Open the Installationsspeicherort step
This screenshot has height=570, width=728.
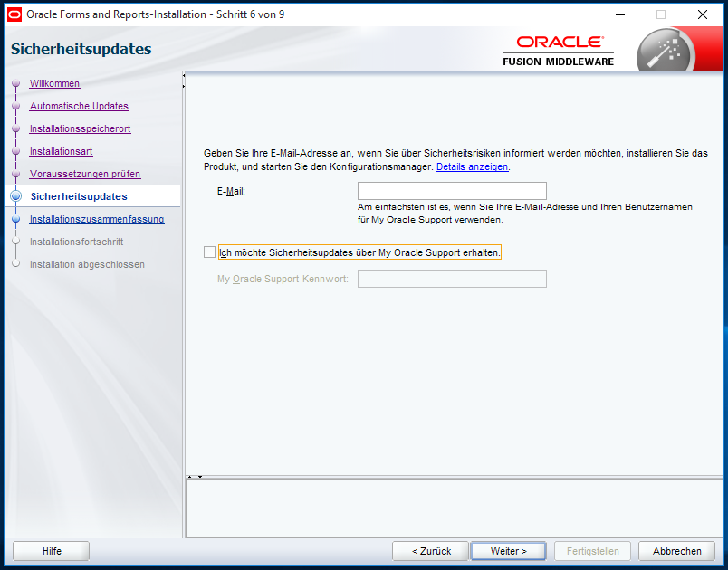tap(81, 128)
